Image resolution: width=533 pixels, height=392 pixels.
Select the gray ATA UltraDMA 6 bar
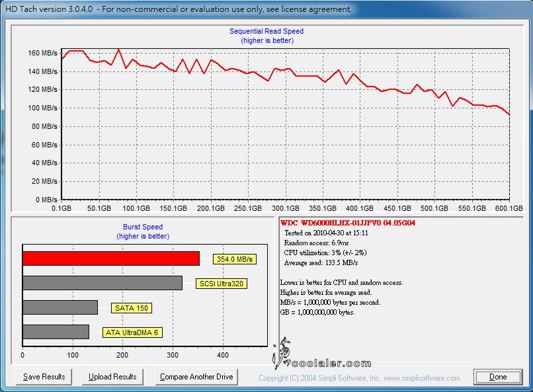[56, 332]
